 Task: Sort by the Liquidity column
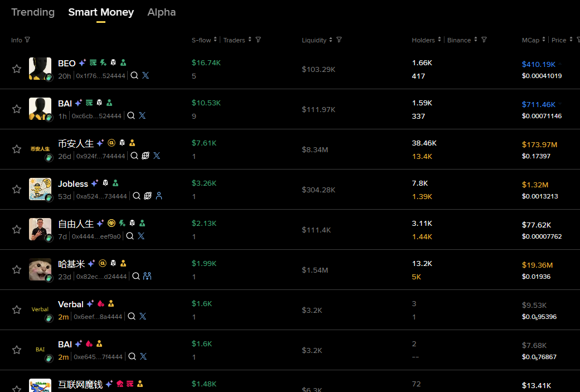[x=330, y=40]
